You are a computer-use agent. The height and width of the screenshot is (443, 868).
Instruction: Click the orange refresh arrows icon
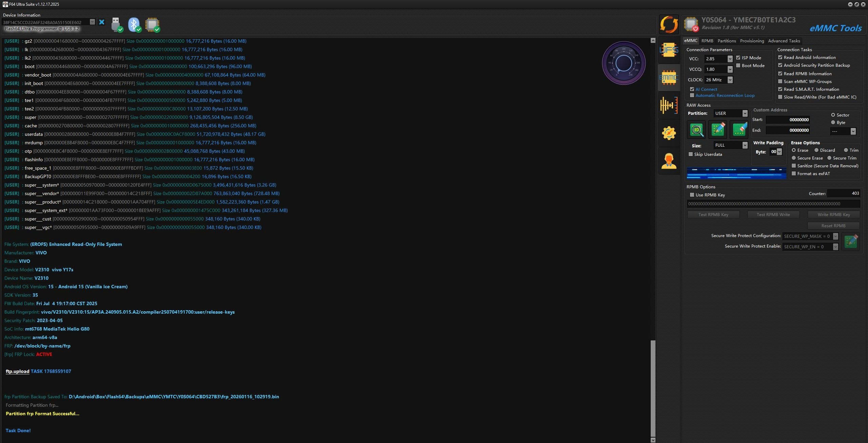(x=669, y=24)
